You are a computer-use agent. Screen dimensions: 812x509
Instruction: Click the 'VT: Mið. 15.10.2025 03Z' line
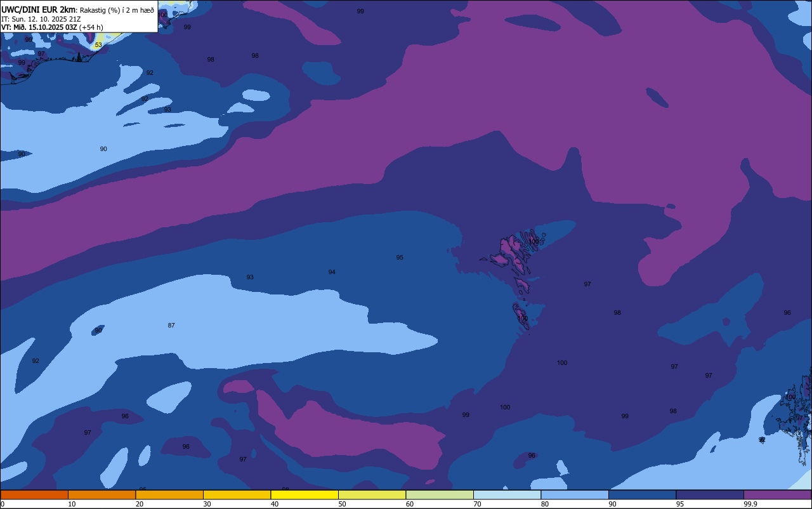[39, 27]
